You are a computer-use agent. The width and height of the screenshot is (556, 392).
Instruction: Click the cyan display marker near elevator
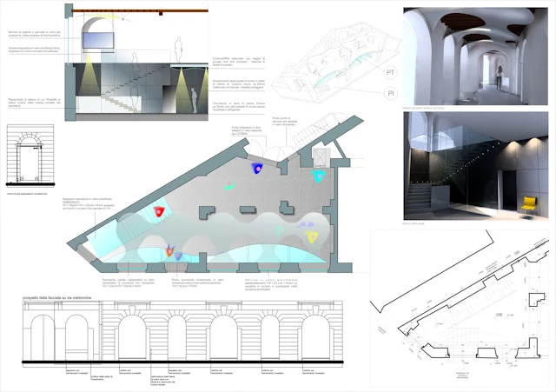pyautogui.click(x=319, y=176)
